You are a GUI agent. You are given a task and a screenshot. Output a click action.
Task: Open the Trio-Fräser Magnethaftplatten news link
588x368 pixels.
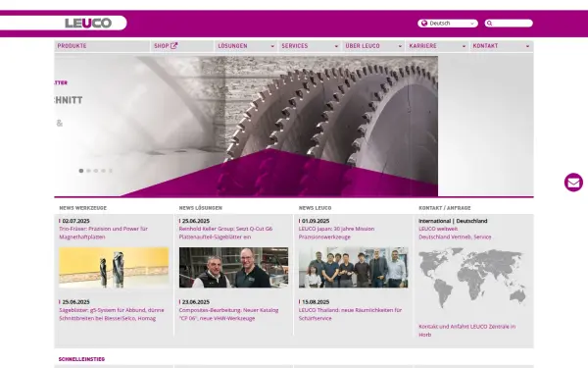pyautogui.click(x=104, y=233)
